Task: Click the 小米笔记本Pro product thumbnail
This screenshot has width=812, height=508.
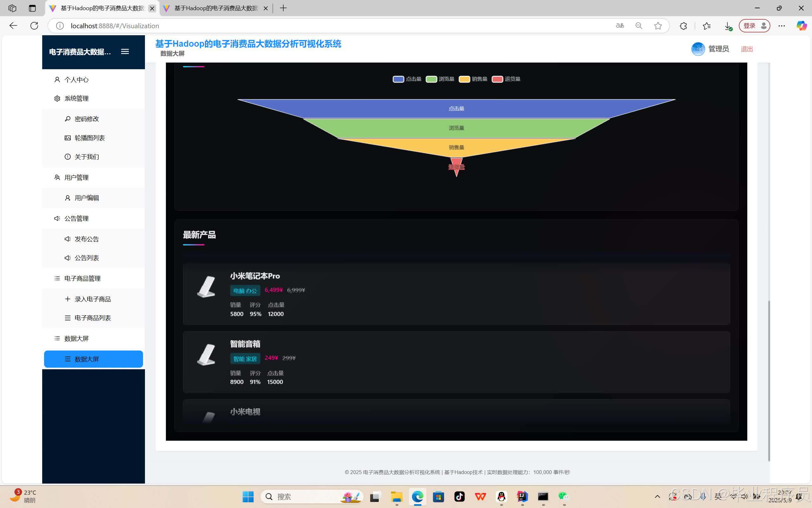Action: tap(206, 287)
